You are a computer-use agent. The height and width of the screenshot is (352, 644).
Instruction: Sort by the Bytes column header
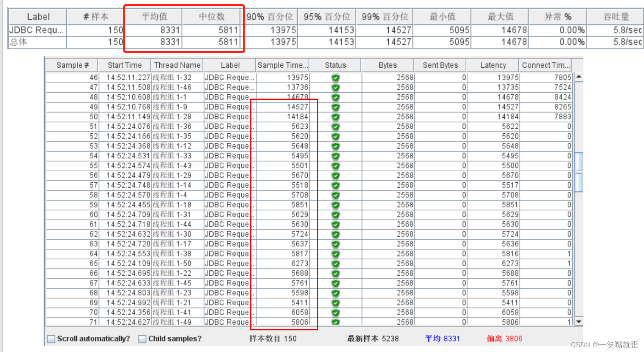coord(388,65)
